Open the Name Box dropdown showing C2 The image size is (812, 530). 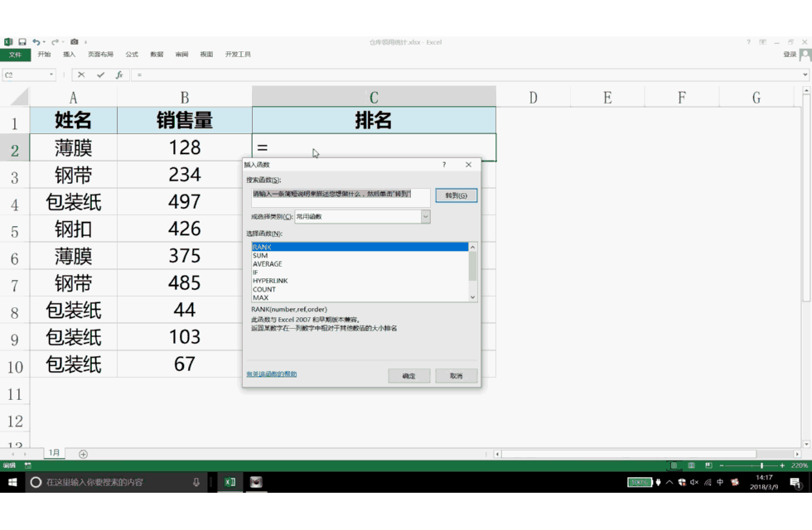coord(51,75)
